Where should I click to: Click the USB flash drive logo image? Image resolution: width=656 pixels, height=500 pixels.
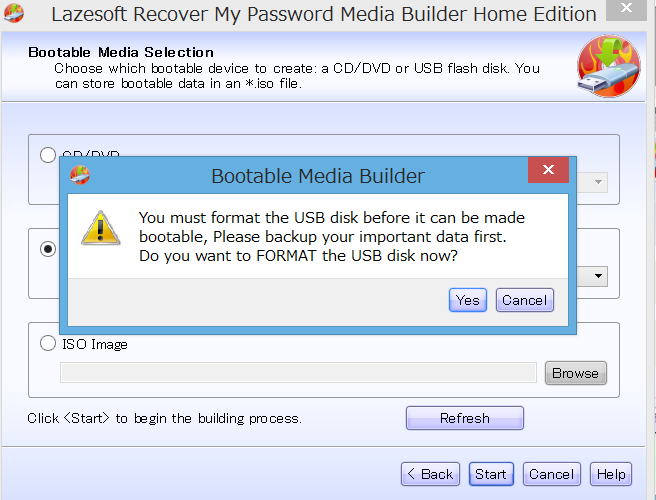click(609, 66)
